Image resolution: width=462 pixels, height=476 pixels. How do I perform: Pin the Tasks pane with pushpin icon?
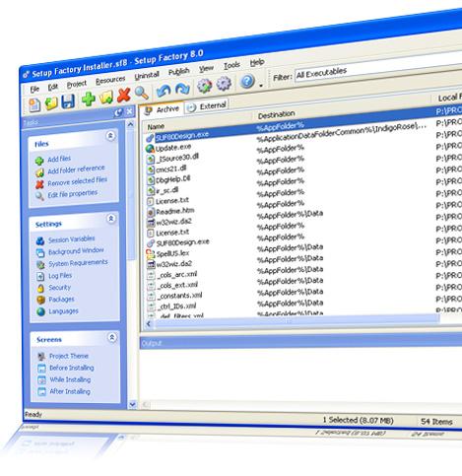coord(118,112)
